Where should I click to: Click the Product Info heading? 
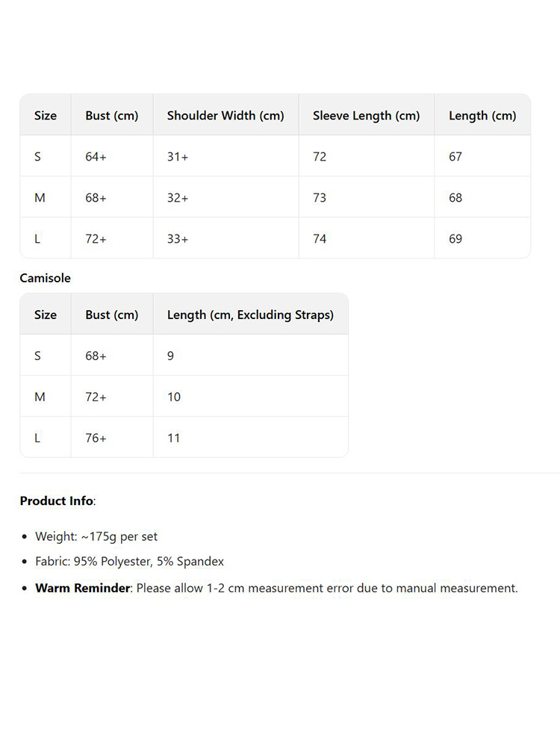pyautogui.click(x=57, y=500)
